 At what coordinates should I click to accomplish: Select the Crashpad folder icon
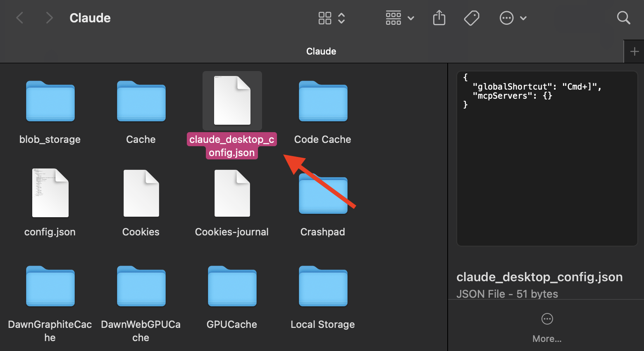(x=323, y=194)
